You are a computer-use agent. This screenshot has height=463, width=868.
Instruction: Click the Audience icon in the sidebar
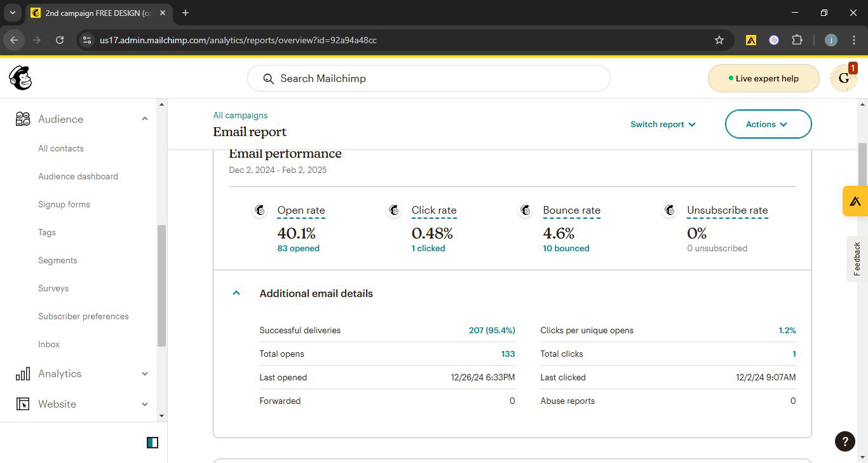[23, 119]
